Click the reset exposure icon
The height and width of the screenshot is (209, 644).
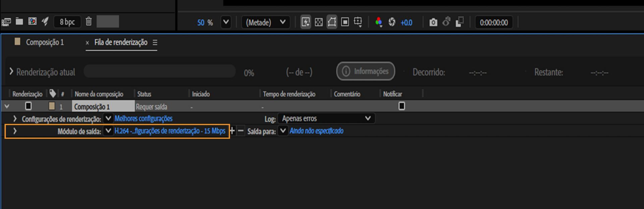(x=392, y=22)
